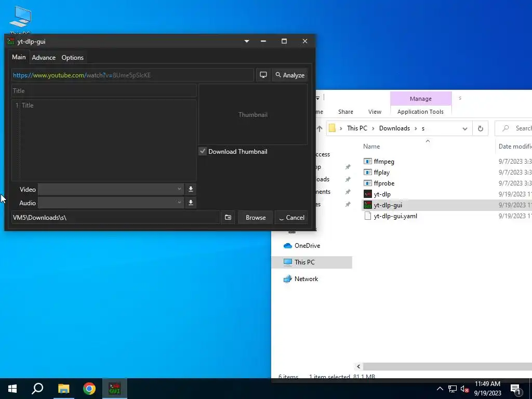
Task: Expand the breadcrumb chevron after This PC
Action: click(373, 128)
